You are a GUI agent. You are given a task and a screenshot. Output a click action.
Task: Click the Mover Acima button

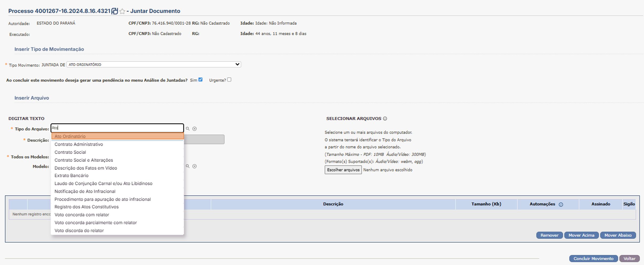(x=581, y=235)
